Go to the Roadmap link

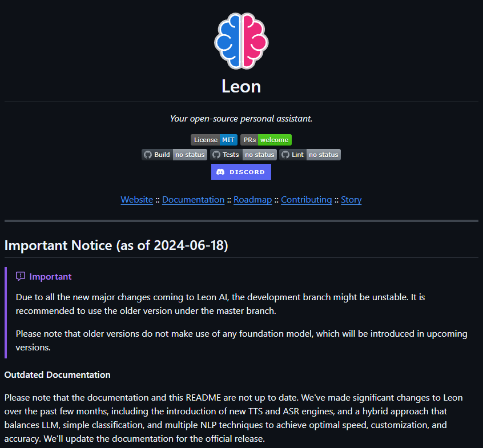click(252, 200)
